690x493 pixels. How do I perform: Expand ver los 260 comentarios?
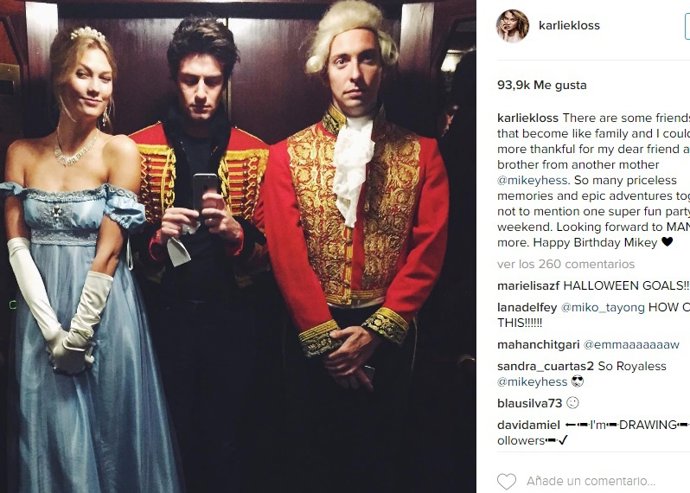pos(566,264)
